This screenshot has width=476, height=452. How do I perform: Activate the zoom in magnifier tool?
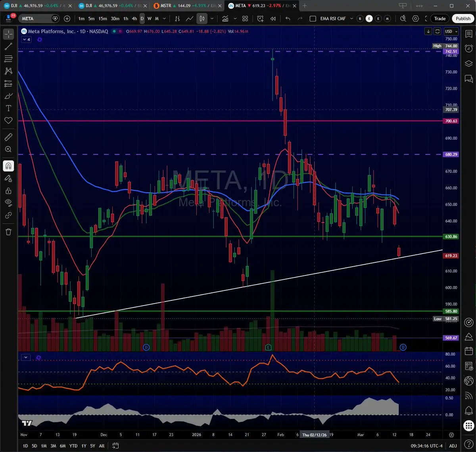click(8, 149)
